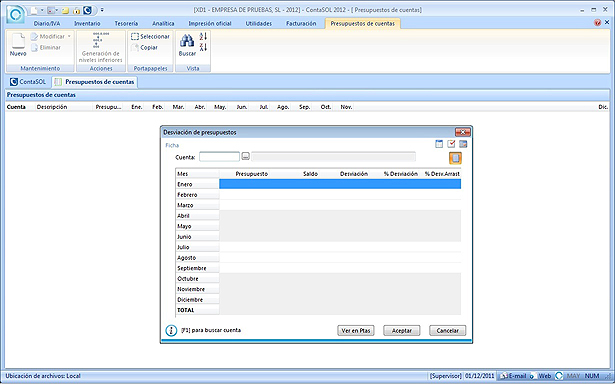Click the red help icon in ribbon
615x384 pixels.
(597, 22)
